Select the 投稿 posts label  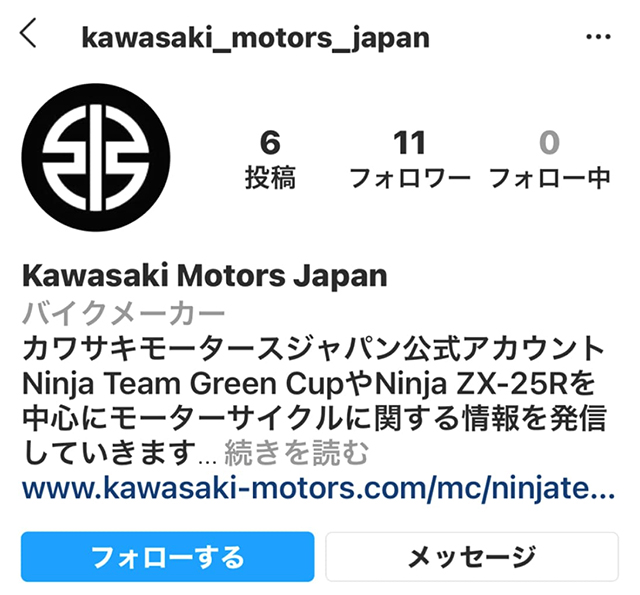tap(270, 178)
